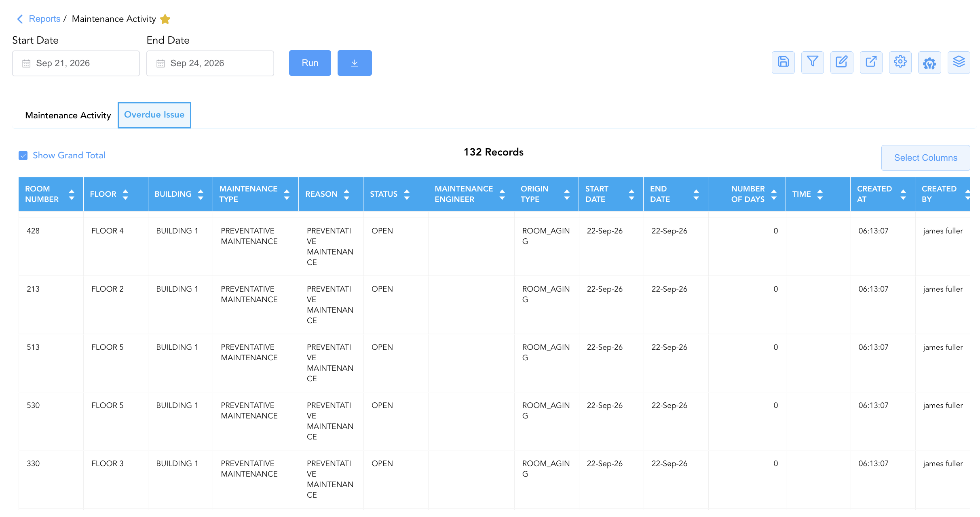Open the external link export icon
This screenshot has width=980, height=517.
(x=871, y=63)
